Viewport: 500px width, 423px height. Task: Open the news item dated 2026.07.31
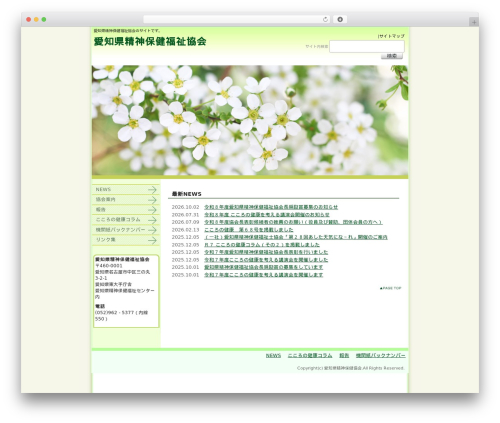pos(267,215)
